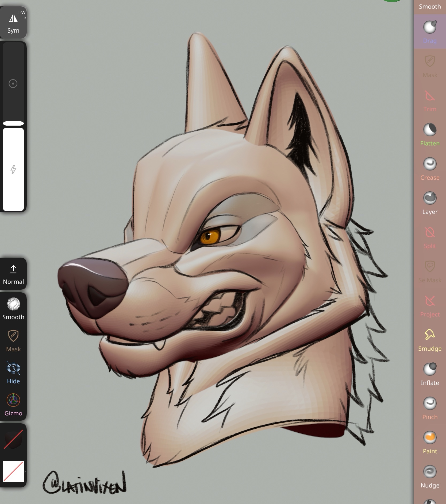Screen dimensions: 446x504
Task: Open the white alpha swatch picker
Action: tap(13, 471)
